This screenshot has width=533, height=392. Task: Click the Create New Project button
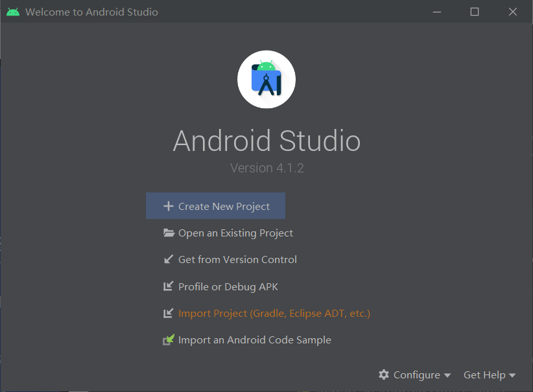pos(215,205)
